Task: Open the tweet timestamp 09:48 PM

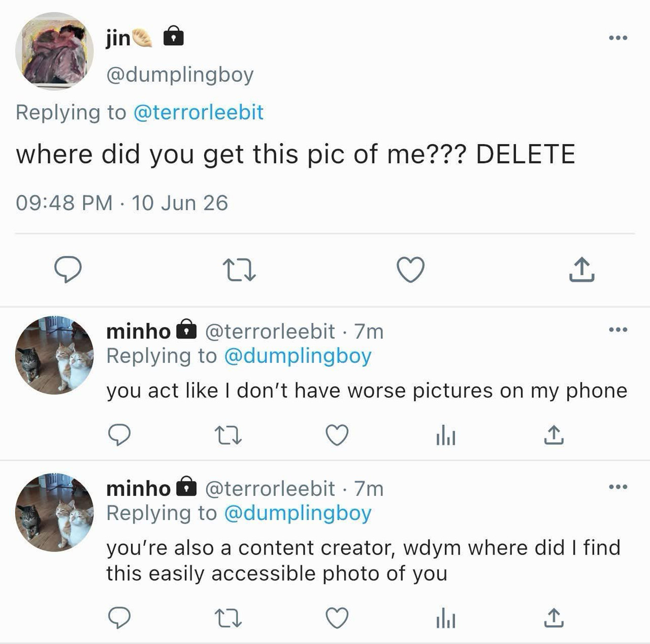Action: (x=64, y=203)
